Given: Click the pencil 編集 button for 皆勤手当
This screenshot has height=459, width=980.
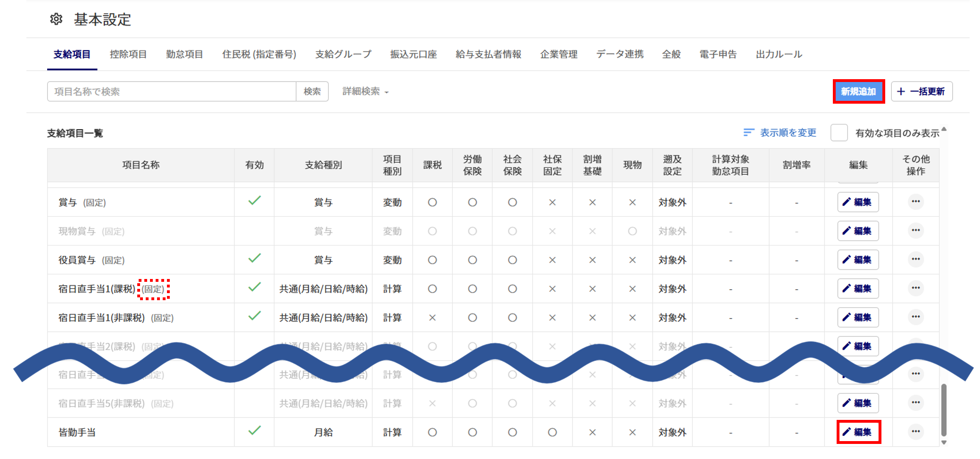Looking at the screenshot, I should pos(858,432).
